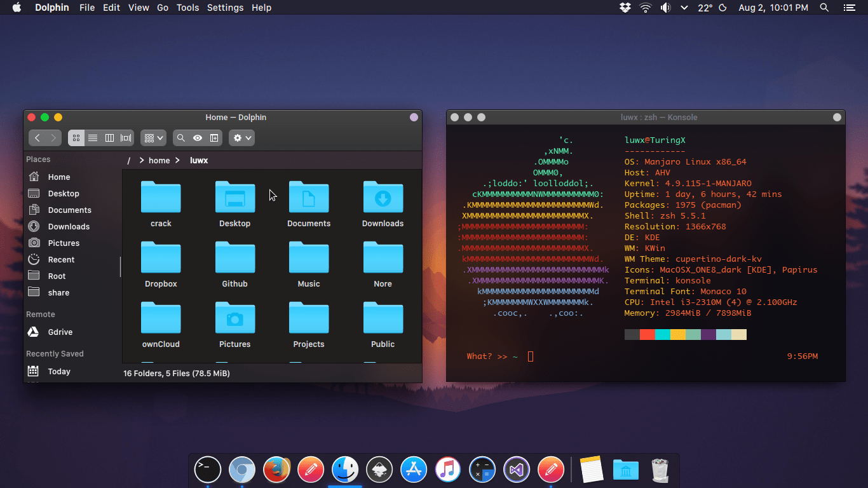Open the Tools menu in the menu bar
The height and width of the screenshot is (488, 868).
tap(187, 8)
